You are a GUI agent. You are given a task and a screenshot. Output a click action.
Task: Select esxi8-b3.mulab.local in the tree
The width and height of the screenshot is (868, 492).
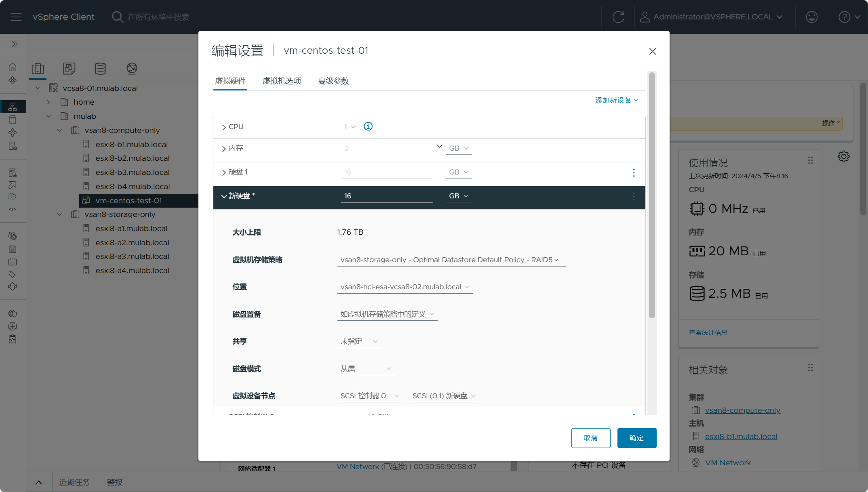(x=132, y=172)
